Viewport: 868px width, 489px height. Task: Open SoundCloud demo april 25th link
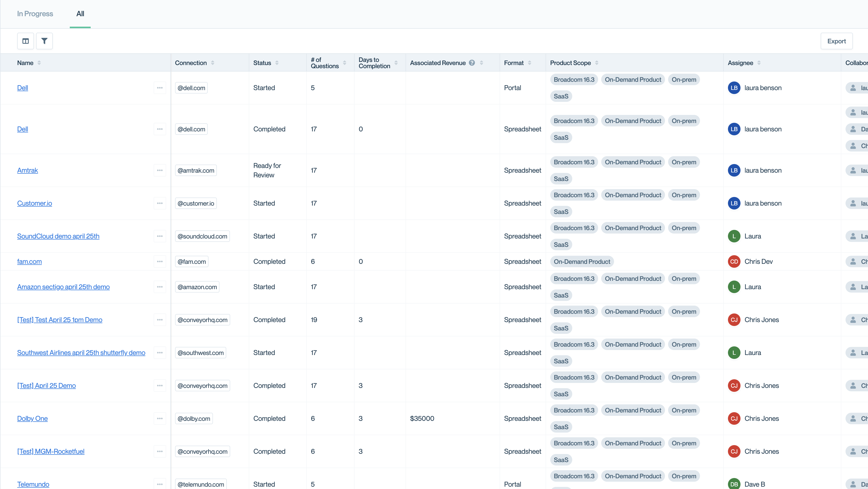pos(58,236)
